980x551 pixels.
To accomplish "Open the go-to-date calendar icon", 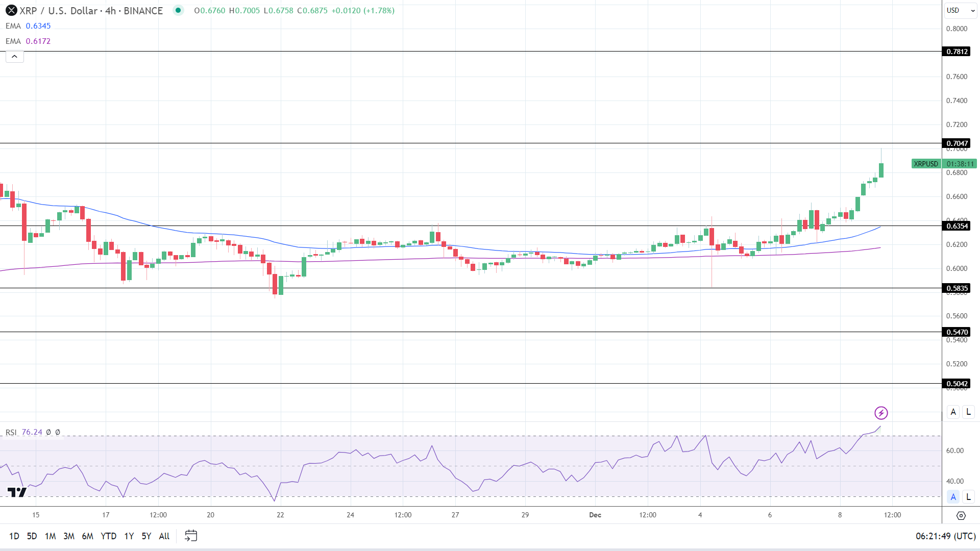I will point(191,536).
